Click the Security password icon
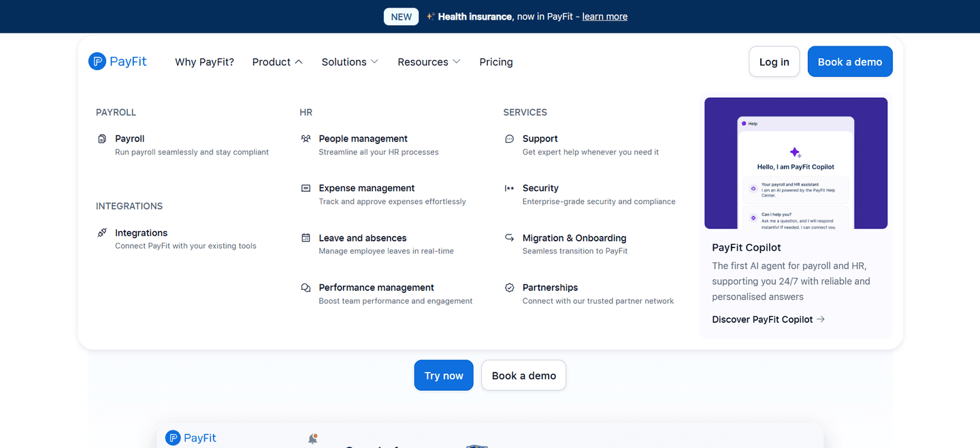This screenshot has width=980, height=448. (509, 188)
